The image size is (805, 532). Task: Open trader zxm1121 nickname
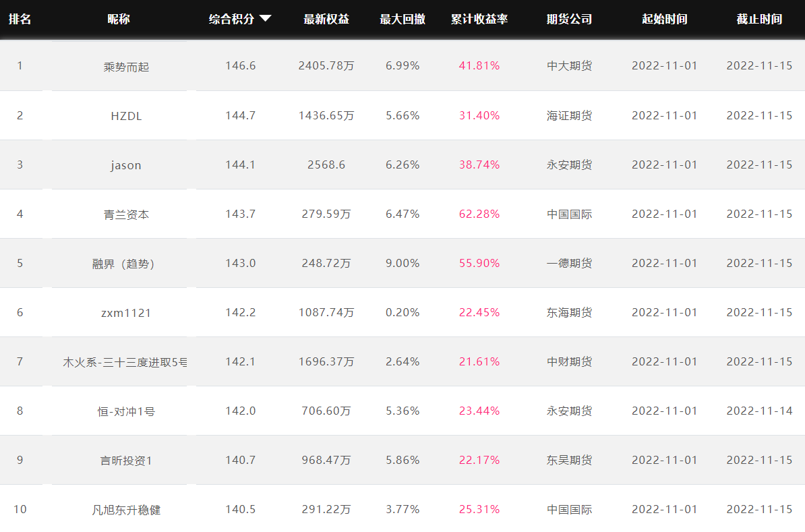126,314
